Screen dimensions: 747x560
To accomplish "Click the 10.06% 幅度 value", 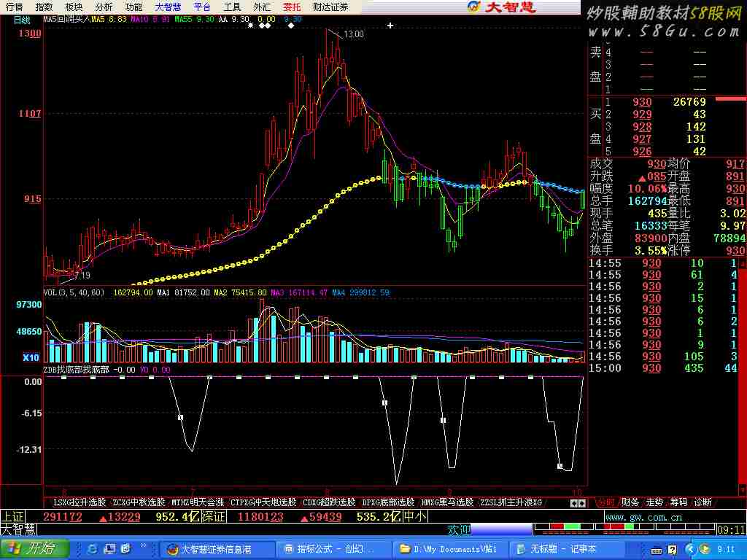I will point(647,189).
